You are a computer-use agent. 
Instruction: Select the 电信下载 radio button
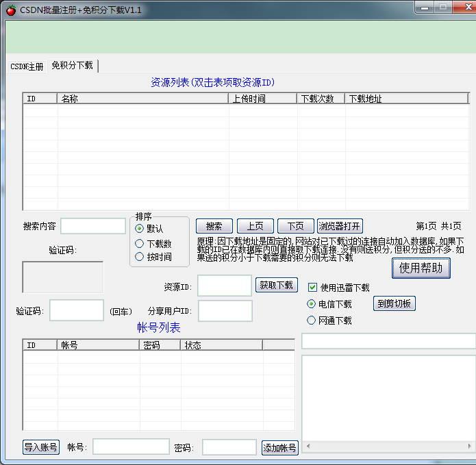click(x=312, y=304)
